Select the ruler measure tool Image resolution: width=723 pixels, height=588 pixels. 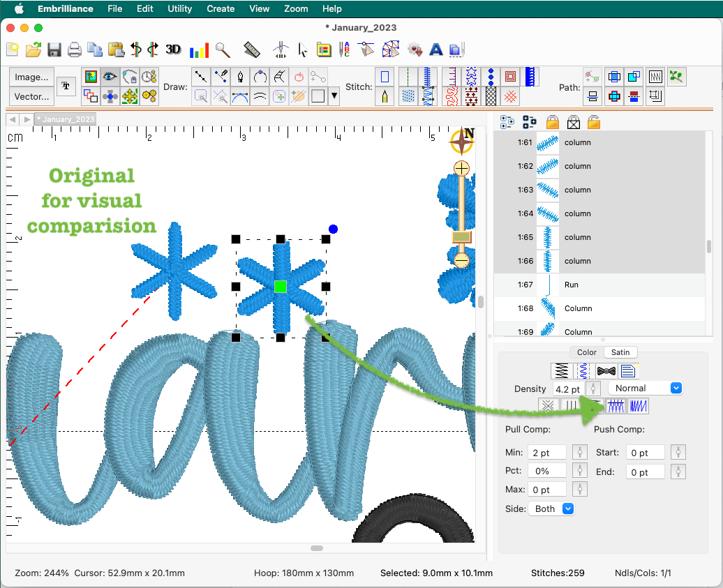tap(252, 50)
